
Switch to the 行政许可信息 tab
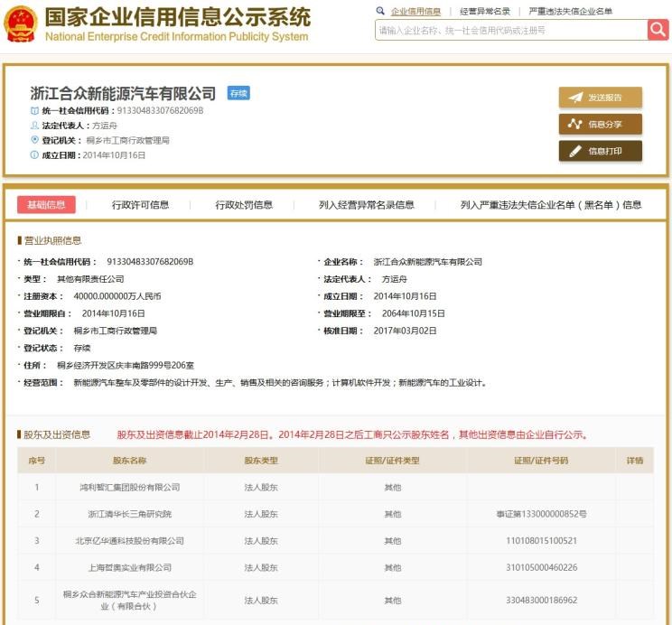click(140, 205)
